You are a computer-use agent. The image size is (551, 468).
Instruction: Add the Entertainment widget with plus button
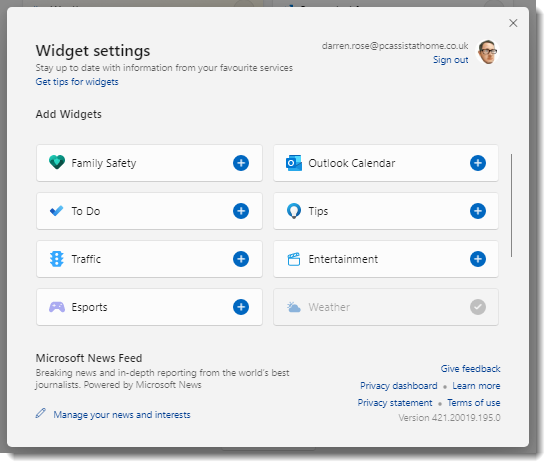(478, 259)
